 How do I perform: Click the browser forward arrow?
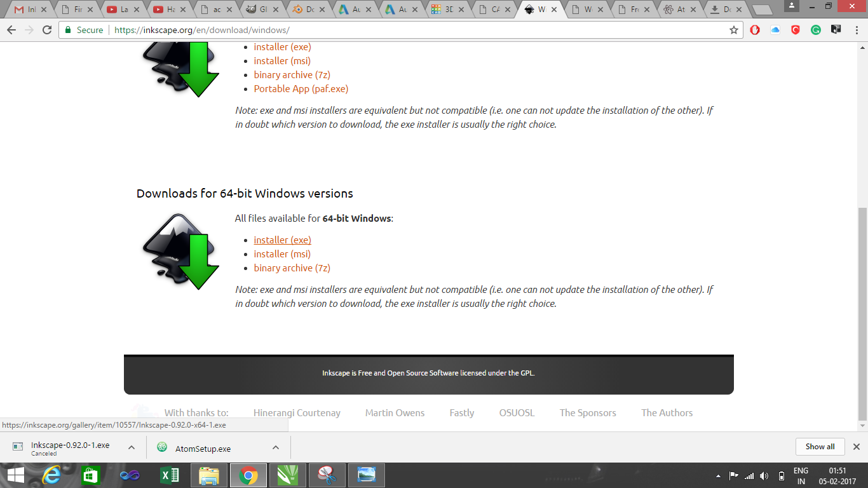click(29, 30)
